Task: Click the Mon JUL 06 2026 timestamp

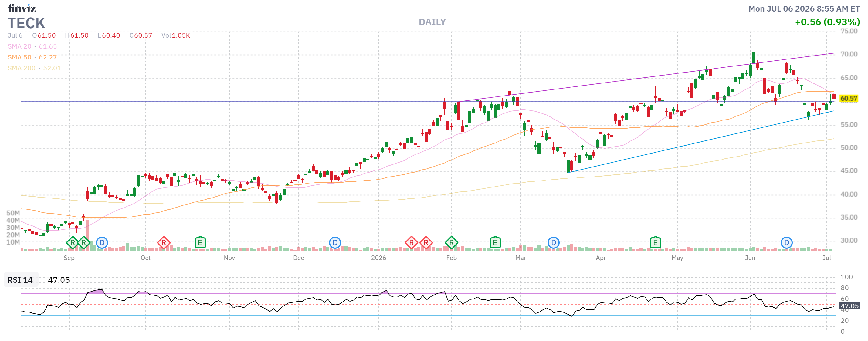Action: tap(804, 9)
